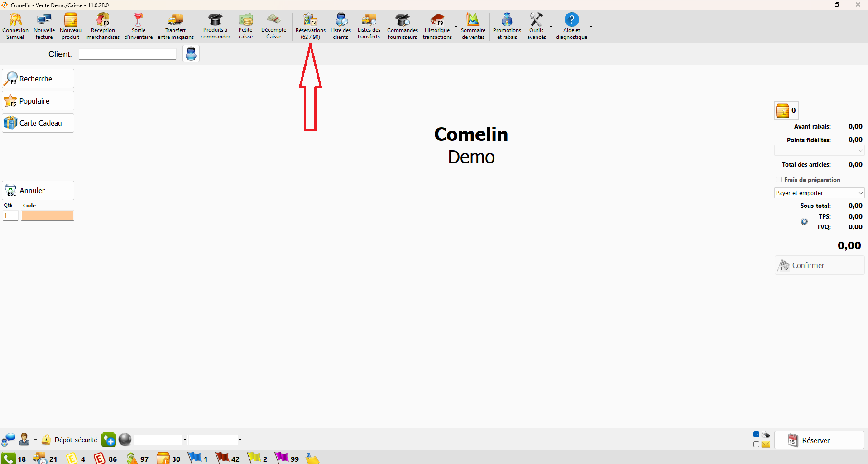Click red E icon with 86
Image resolution: width=868 pixels, height=464 pixels.
coord(100,458)
